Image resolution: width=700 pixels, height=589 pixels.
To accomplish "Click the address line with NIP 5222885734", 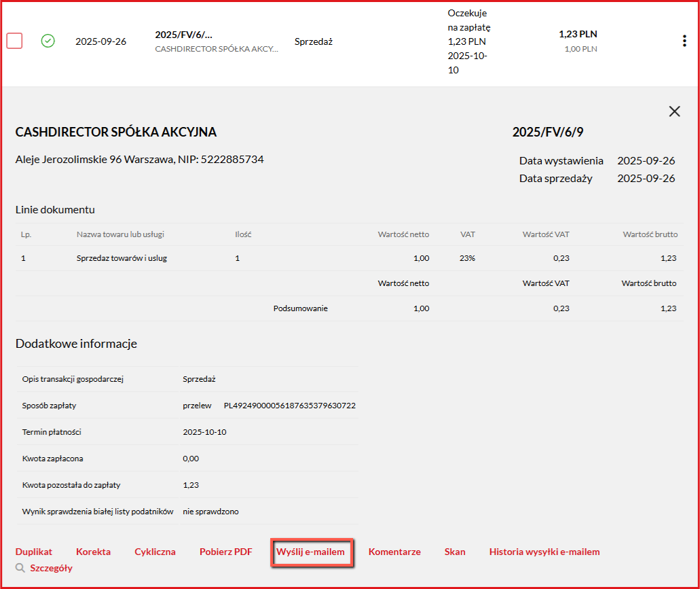I will 140,160.
